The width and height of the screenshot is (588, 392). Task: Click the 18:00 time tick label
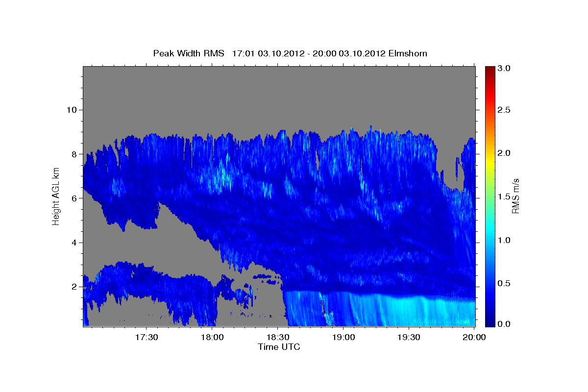click(213, 337)
